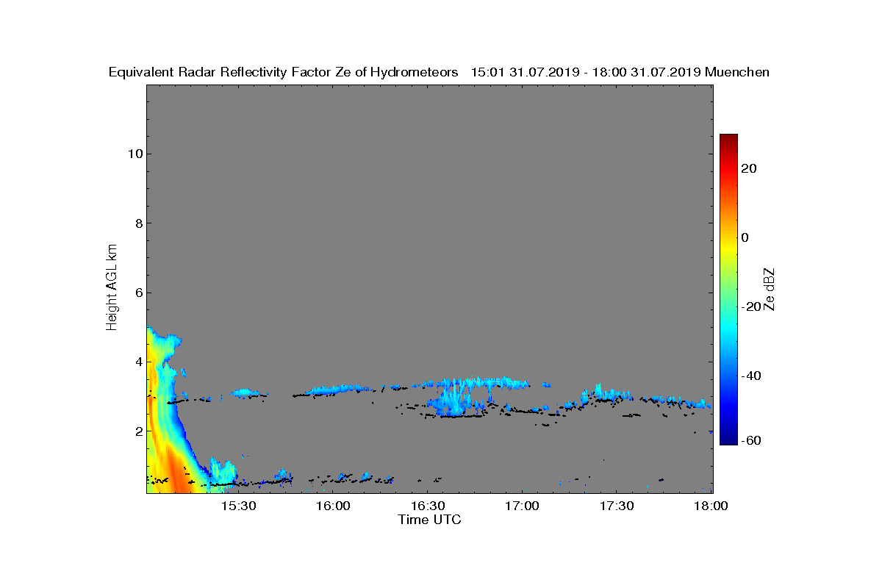Click the colorbar value -60
The image size is (882, 588).
coord(752,440)
